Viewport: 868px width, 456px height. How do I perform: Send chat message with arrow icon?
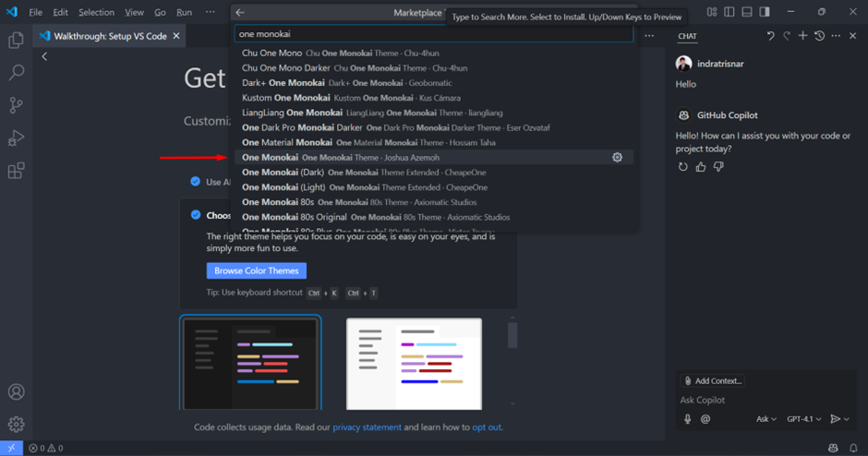coord(836,419)
